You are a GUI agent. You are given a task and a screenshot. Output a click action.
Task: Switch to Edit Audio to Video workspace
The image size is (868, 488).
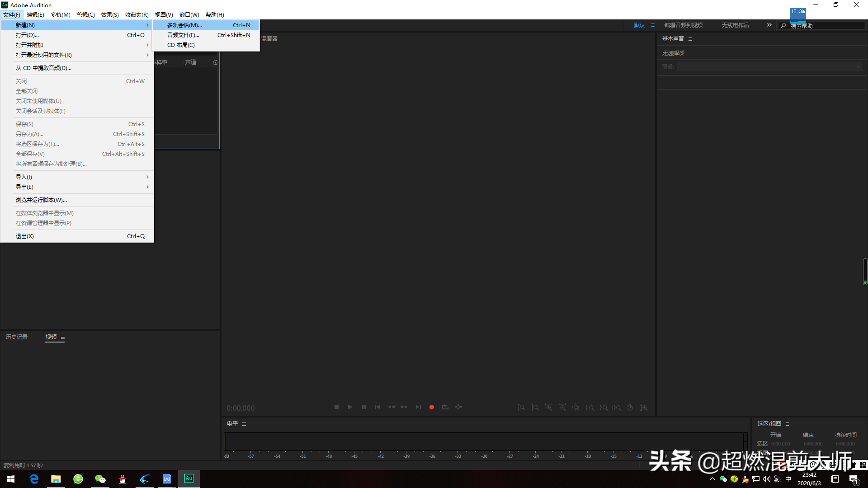684,25
